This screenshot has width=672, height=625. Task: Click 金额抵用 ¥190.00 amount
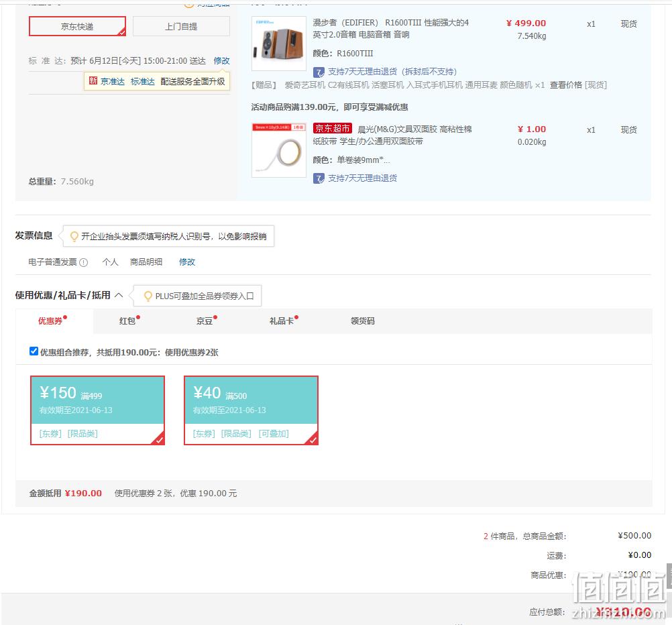[x=84, y=494]
